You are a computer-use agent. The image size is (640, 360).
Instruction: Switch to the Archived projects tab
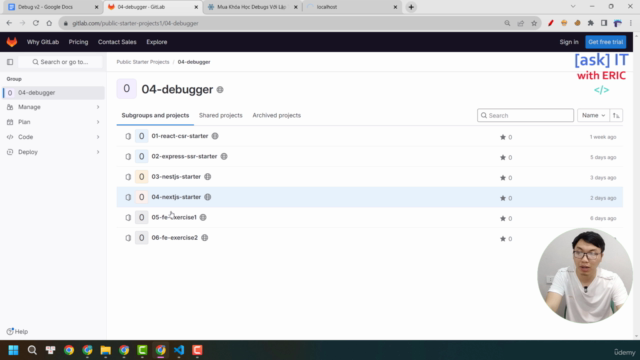point(277,116)
